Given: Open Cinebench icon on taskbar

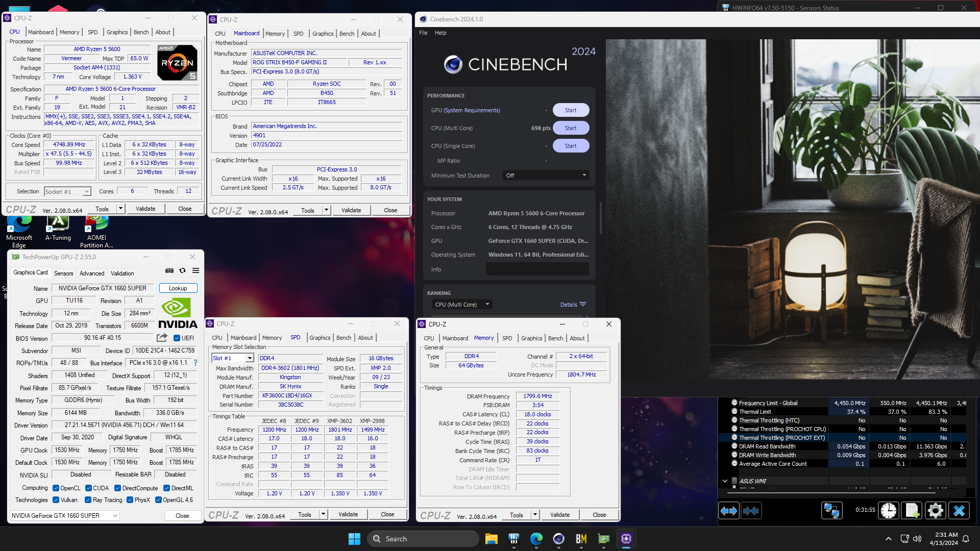Looking at the screenshot, I should pyautogui.click(x=558, y=539).
